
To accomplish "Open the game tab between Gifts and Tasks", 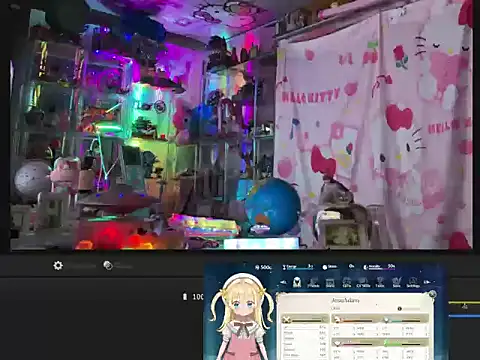I will tap(363, 283).
